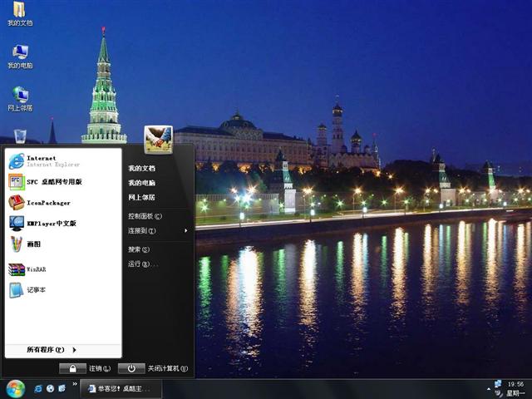The width and height of the screenshot is (532, 399).
Task: Click the user account picture in Start menu
Action: click(x=158, y=140)
